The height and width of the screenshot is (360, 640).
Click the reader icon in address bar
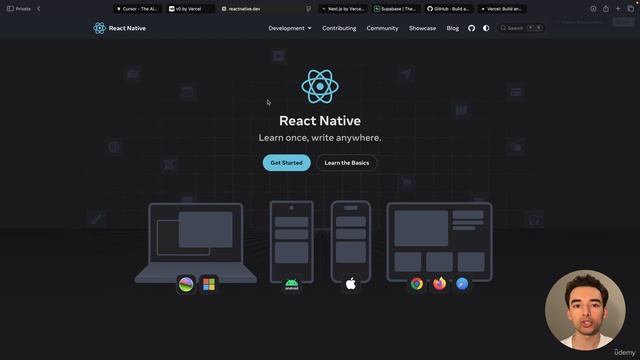(309, 9)
